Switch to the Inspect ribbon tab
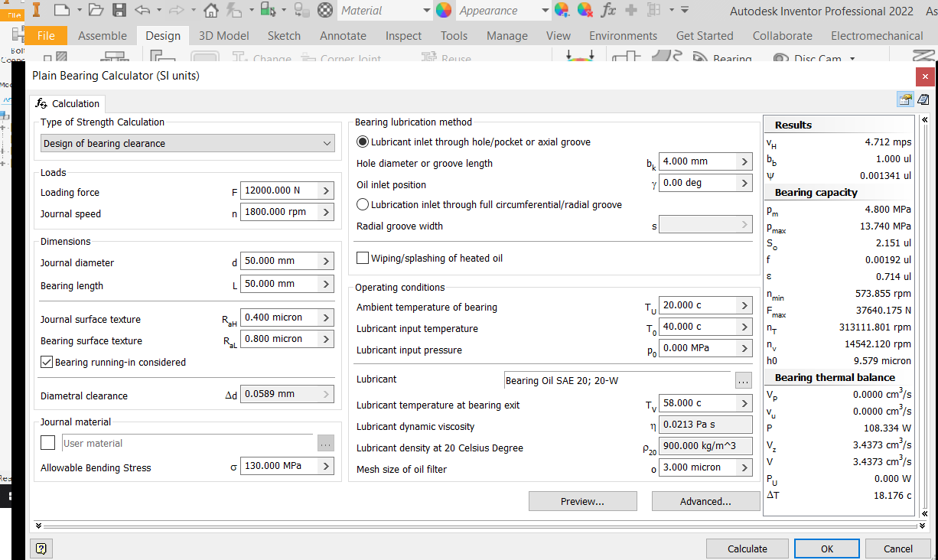 tap(403, 35)
